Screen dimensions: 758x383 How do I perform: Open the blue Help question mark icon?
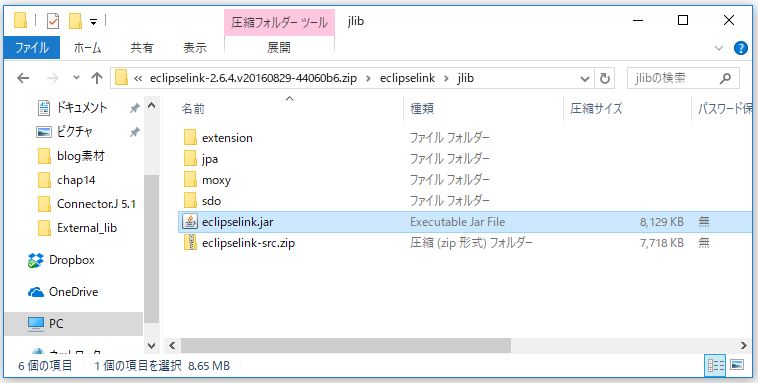click(x=741, y=48)
